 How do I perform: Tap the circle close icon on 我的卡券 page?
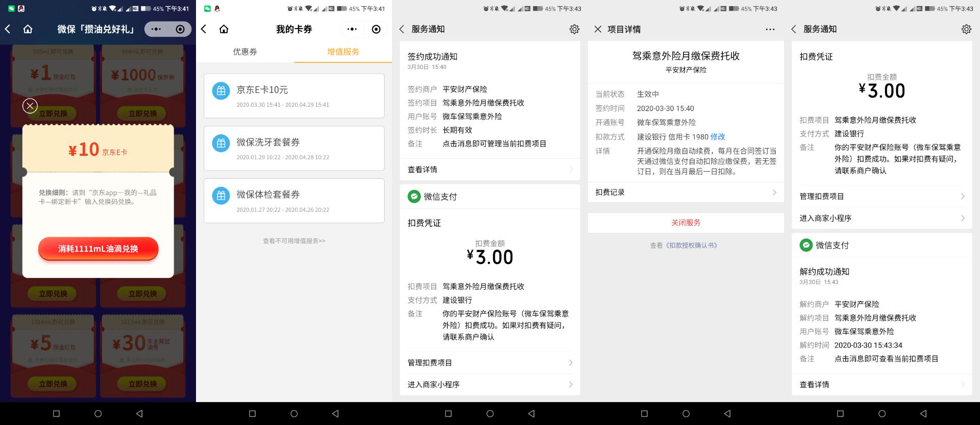pyautogui.click(x=376, y=29)
